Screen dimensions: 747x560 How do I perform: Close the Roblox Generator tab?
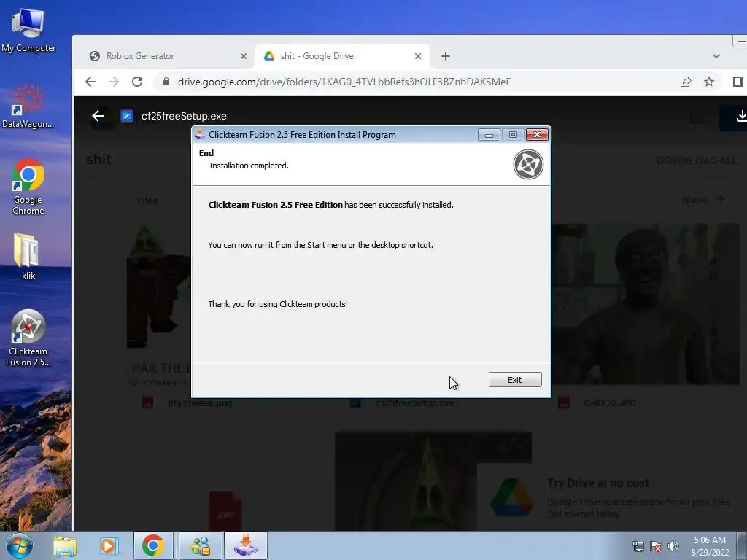point(244,56)
